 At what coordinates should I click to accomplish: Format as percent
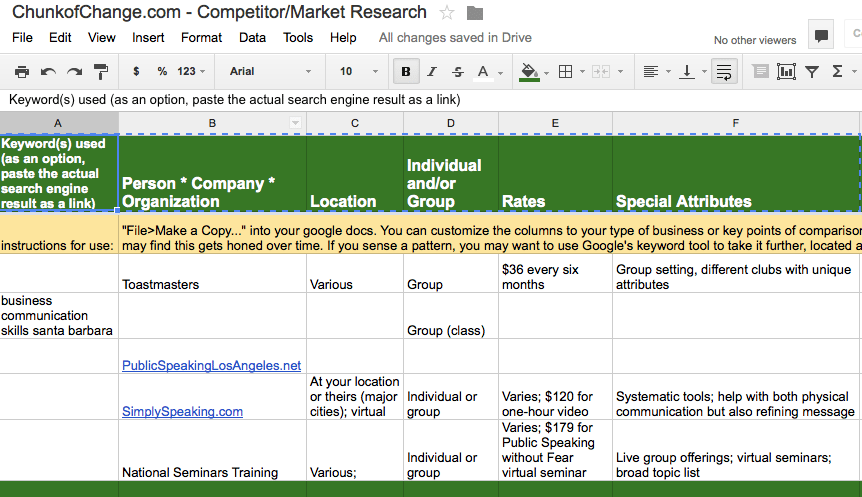pos(162,71)
